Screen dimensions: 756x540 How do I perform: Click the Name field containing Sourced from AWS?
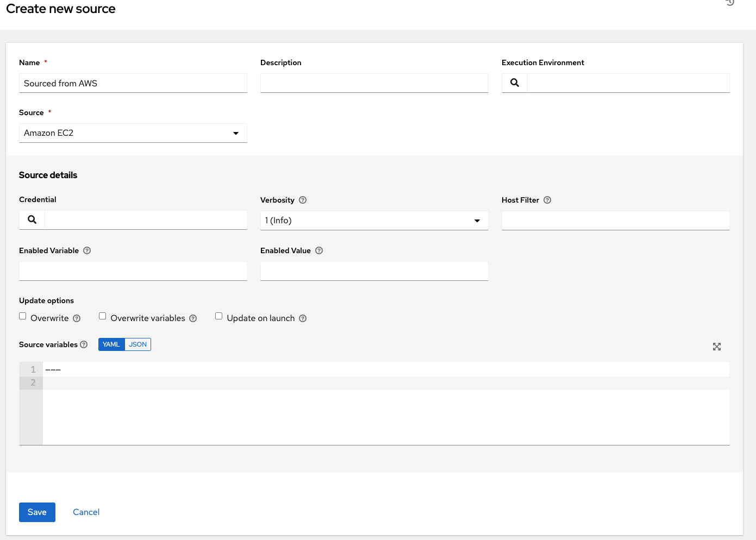[x=133, y=83]
